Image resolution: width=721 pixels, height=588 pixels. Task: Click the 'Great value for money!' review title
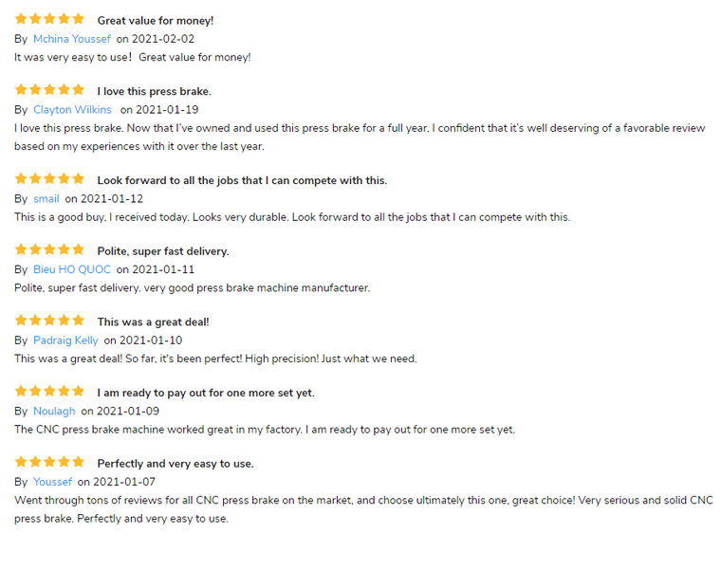pyautogui.click(x=156, y=21)
